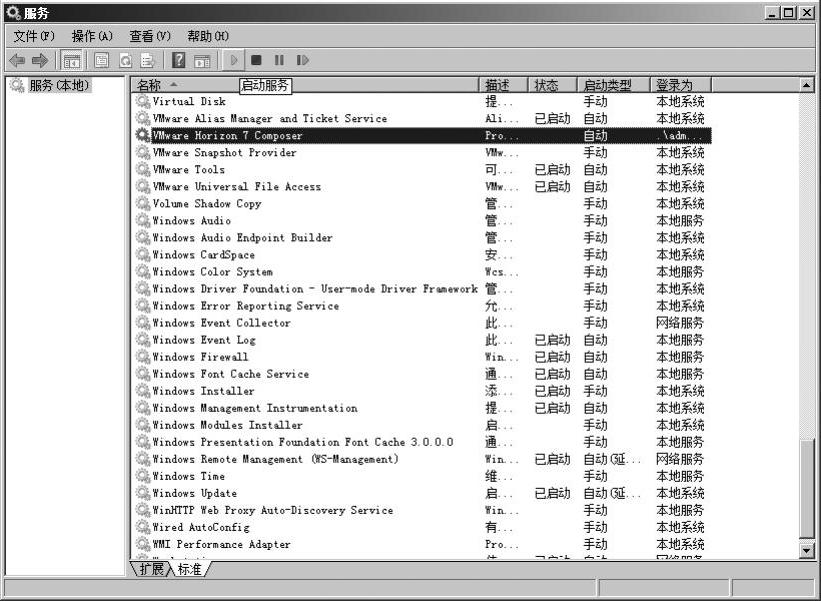Select 服务(本地) in the tree pane

pos(59,85)
